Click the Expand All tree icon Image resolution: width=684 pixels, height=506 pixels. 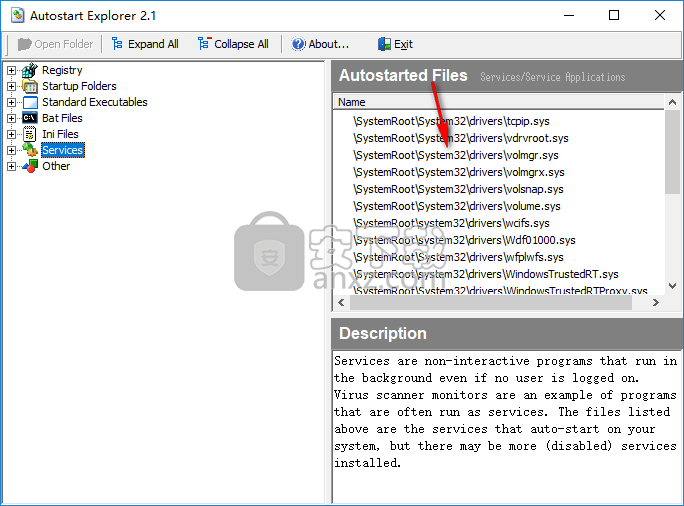[x=117, y=44]
